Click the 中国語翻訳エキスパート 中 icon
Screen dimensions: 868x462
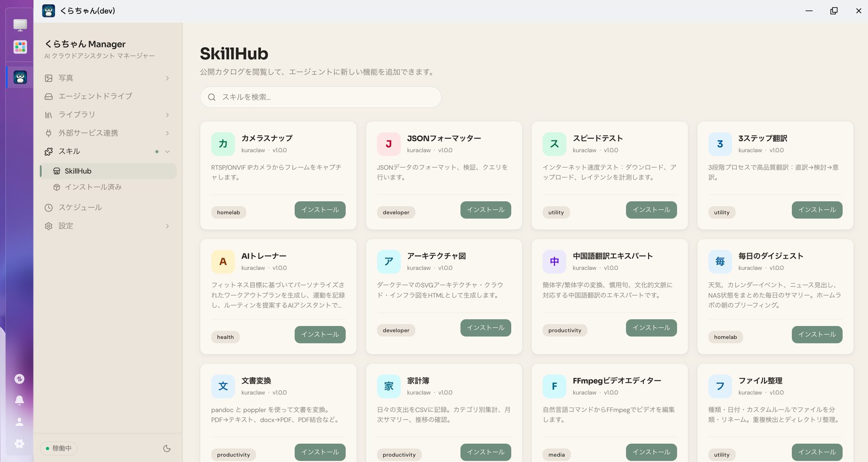click(555, 261)
